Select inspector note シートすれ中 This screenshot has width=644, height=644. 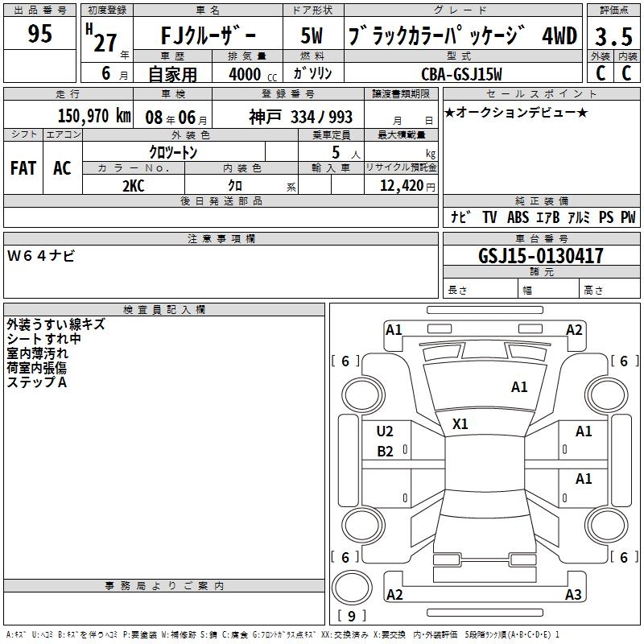[43, 339]
